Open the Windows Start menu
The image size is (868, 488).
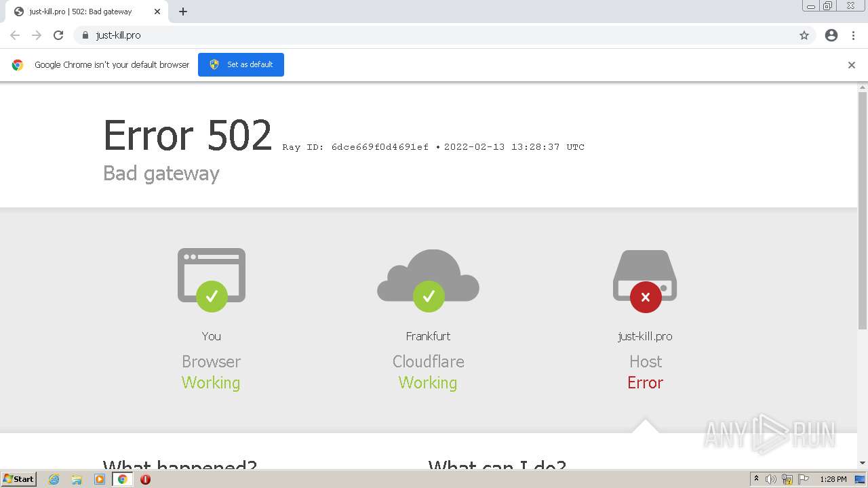[18, 479]
